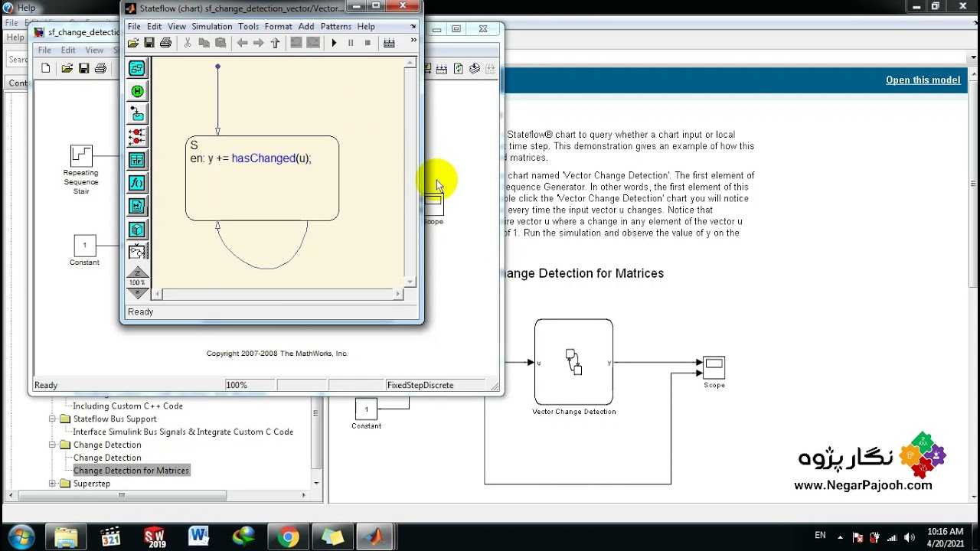Save the Stateflow chart
This screenshot has height=551, width=980.
[149, 43]
